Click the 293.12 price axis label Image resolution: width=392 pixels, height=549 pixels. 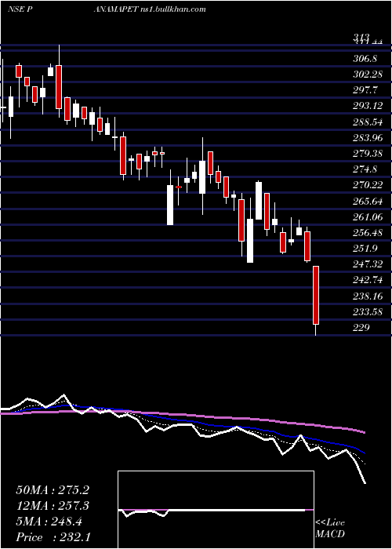368,106
